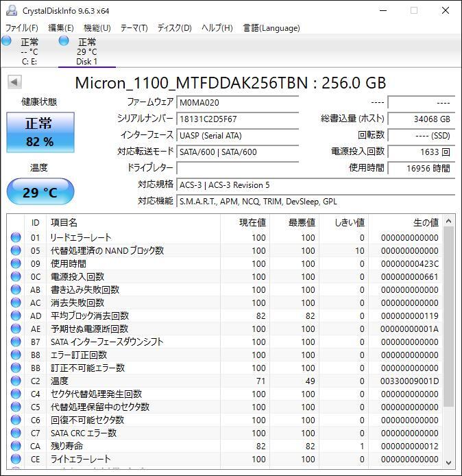This screenshot has width=462, height=476.
Task: Click the status orb above Disk 1
Action: point(64,41)
